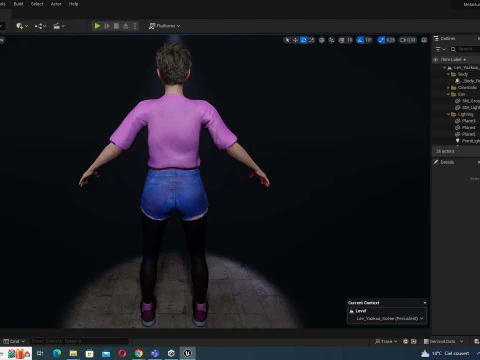Adjust the camera speed setting
Image resolution: width=480 pixels, height=360 pixels.
pyautogui.click(x=408, y=40)
